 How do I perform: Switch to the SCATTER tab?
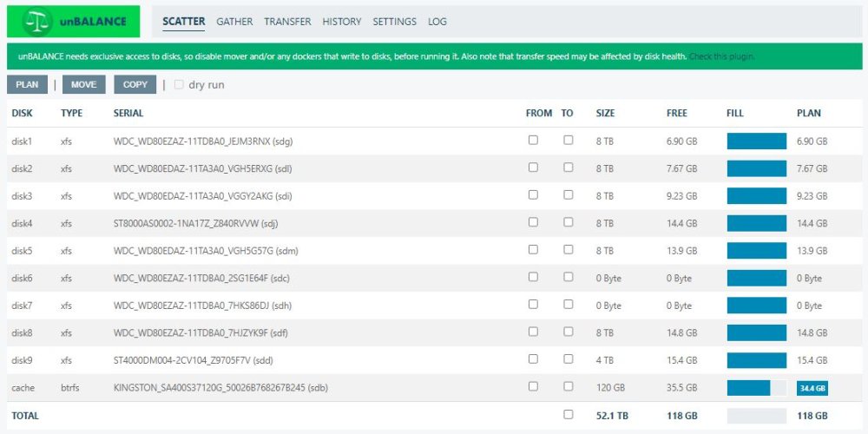pyautogui.click(x=184, y=22)
